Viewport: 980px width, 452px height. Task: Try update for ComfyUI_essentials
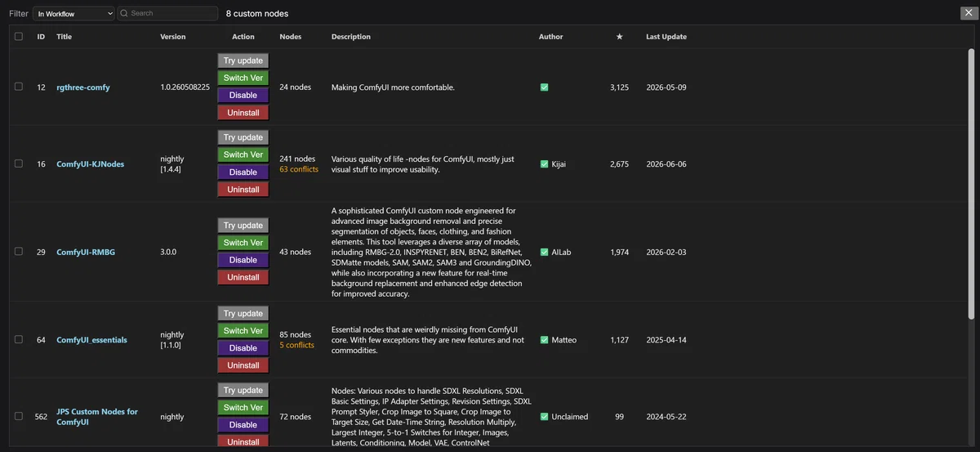tap(243, 314)
